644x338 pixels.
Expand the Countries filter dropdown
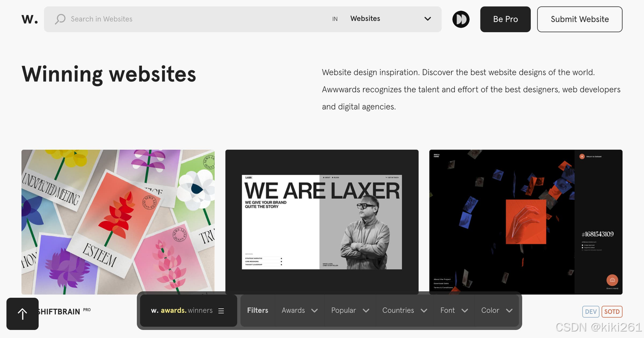[x=405, y=310]
